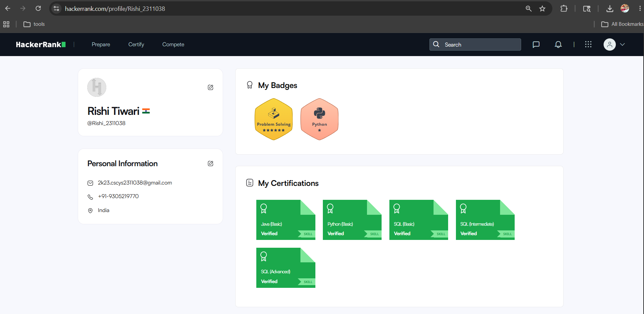Click the Personal Information heading

pyautogui.click(x=123, y=163)
